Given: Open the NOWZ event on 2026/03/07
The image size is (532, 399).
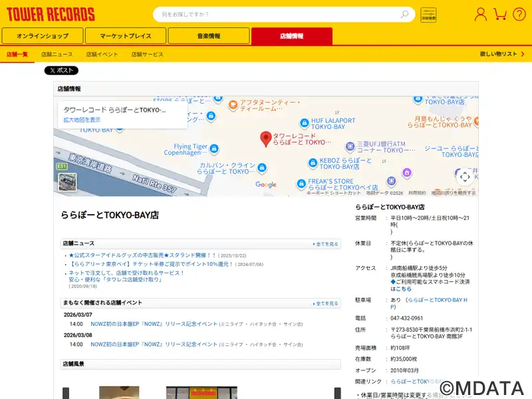Looking at the screenshot, I should tap(154, 324).
